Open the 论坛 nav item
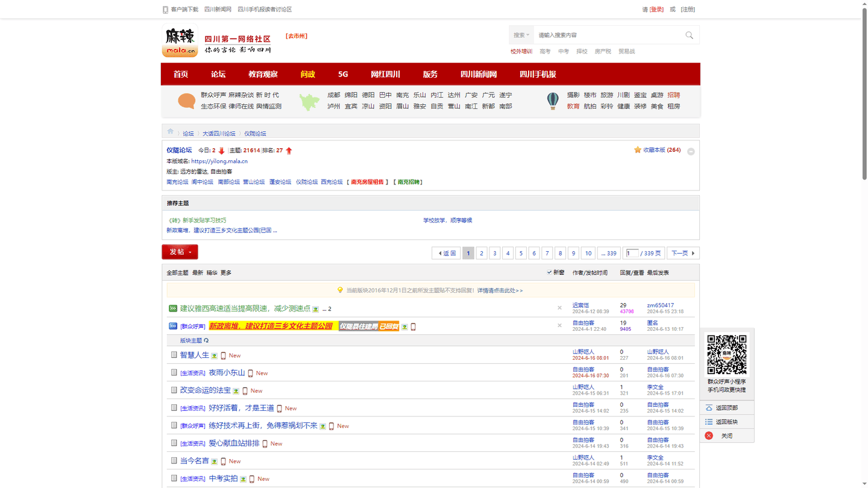The height and width of the screenshot is (488, 868). (218, 74)
